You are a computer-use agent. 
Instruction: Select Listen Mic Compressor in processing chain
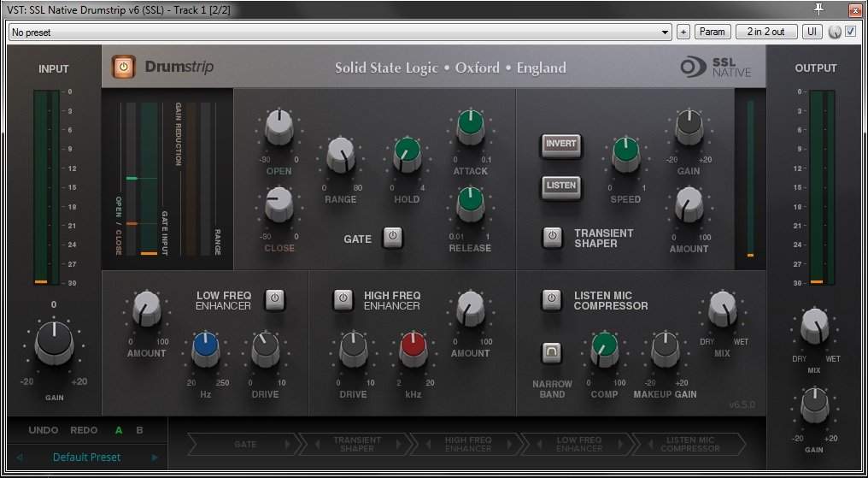tap(689, 445)
